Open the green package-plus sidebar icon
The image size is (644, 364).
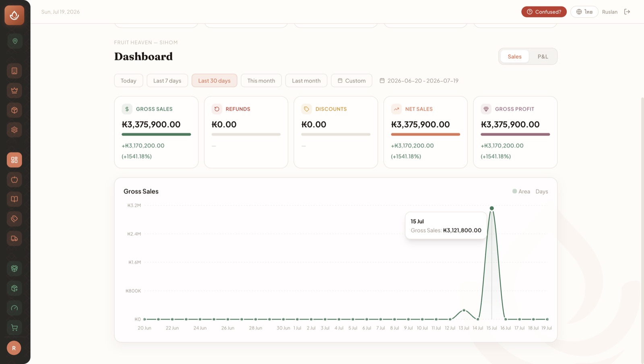(x=14, y=288)
